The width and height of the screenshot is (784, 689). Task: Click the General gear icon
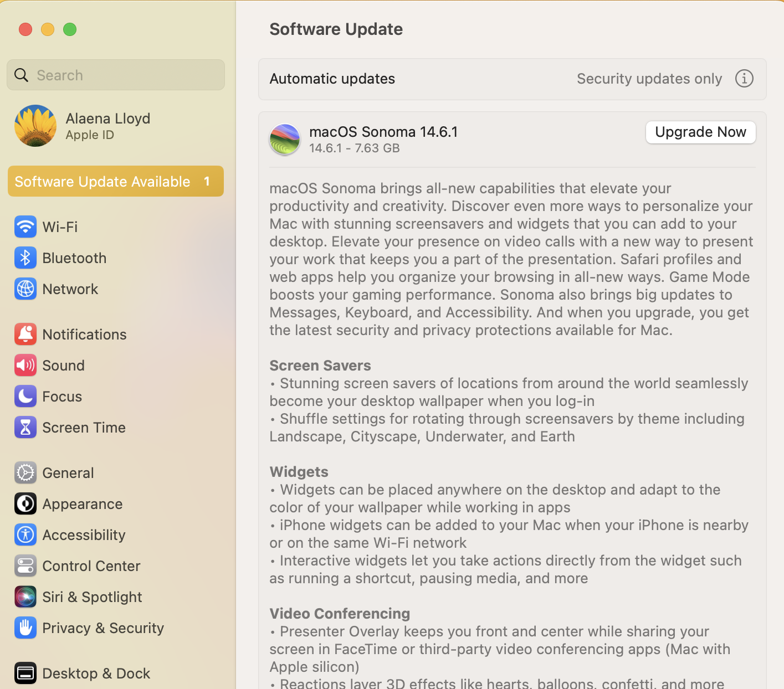point(25,473)
